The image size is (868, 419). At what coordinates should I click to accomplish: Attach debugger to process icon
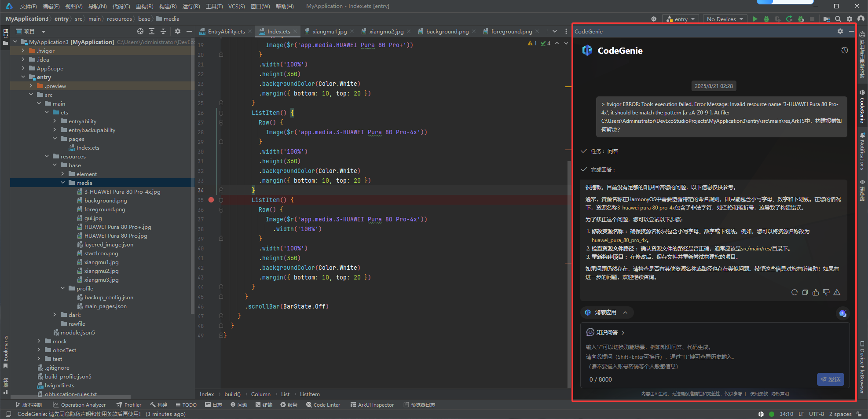[801, 19]
